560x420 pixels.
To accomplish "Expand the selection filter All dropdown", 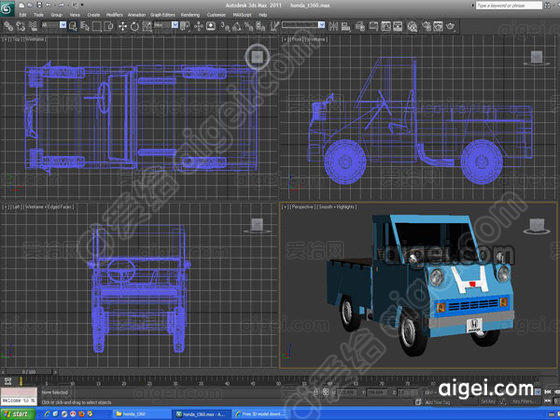I will point(54,25).
